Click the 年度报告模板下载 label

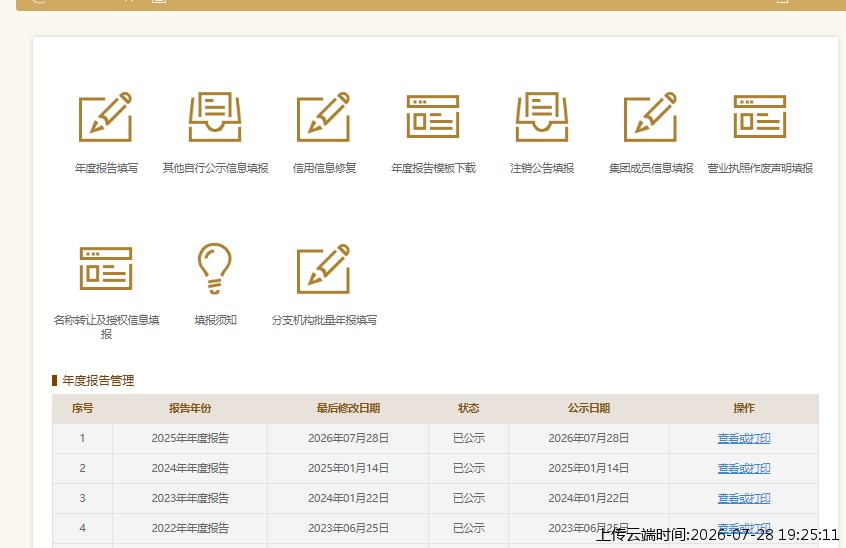click(433, 168)
